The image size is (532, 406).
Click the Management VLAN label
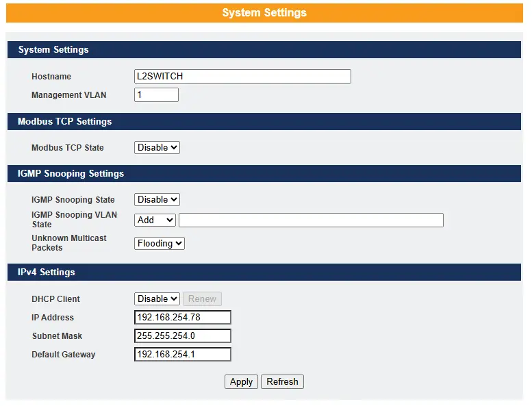[x=69, y=95]
